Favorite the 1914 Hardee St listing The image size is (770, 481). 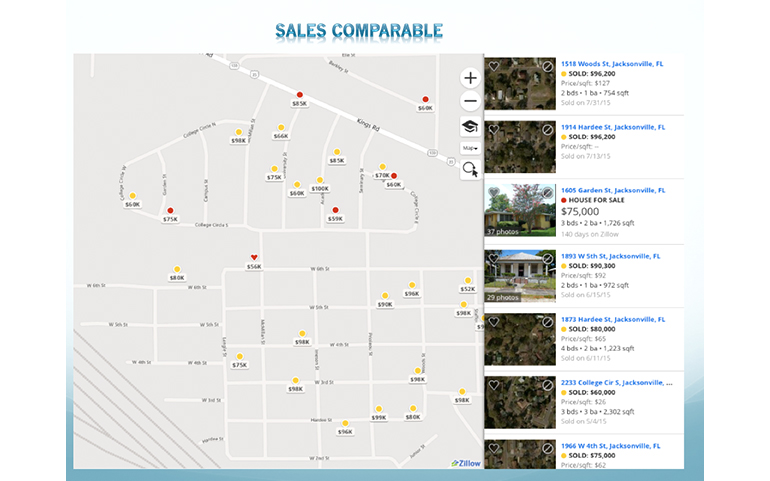tap(493, 130)
